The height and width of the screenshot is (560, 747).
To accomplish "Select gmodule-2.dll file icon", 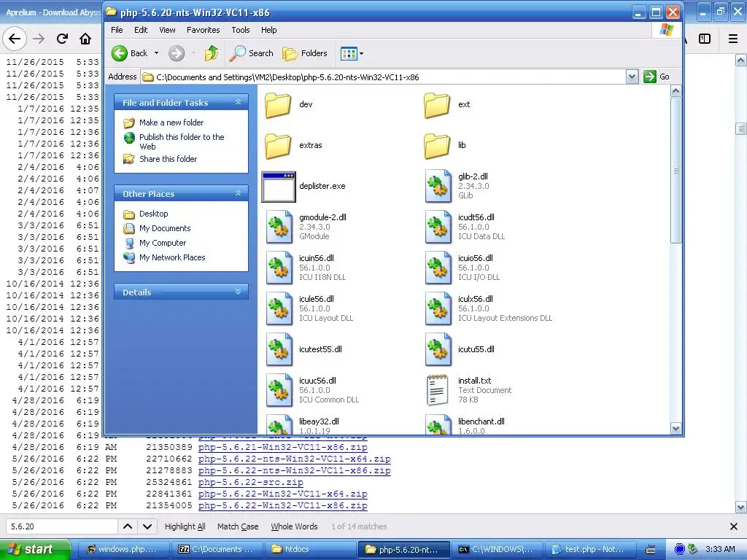I will (279, 227).
